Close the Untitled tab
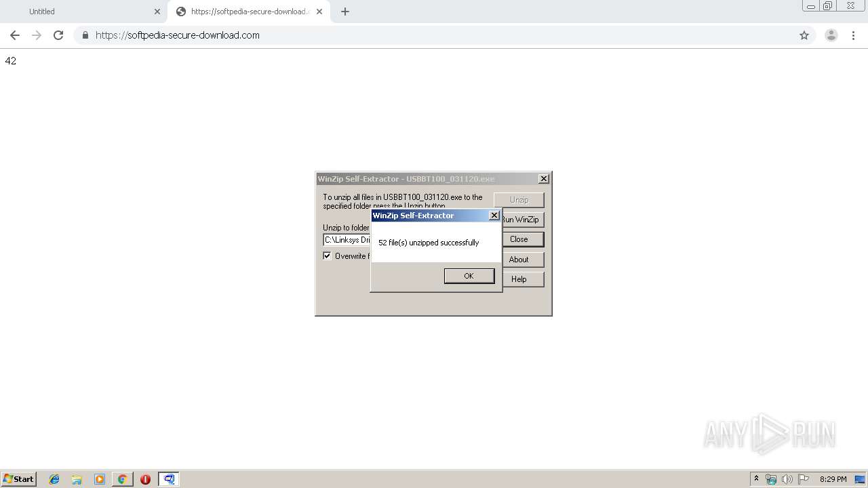This screenshot has height=488, width=868. [x=157, y=12]
